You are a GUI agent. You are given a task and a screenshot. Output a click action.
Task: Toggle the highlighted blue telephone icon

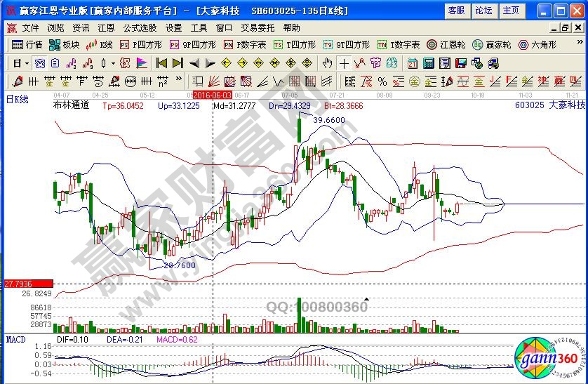coord(39,63)
